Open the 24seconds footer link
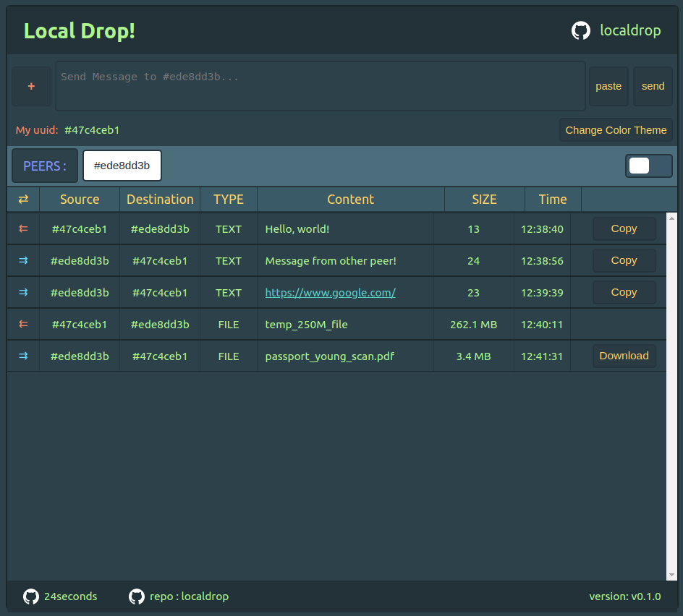Viewport: 683px width, 616px height. [x=71, y=596]
